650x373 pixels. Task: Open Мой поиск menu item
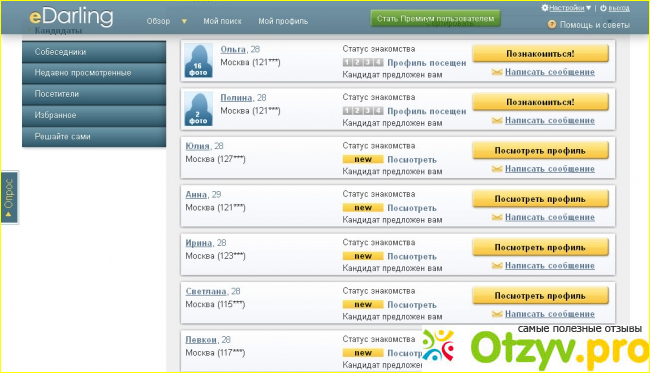222,21
